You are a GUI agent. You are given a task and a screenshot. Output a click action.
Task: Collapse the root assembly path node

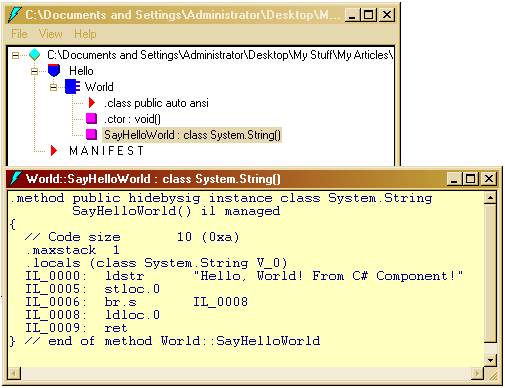[x=16, y=55]
